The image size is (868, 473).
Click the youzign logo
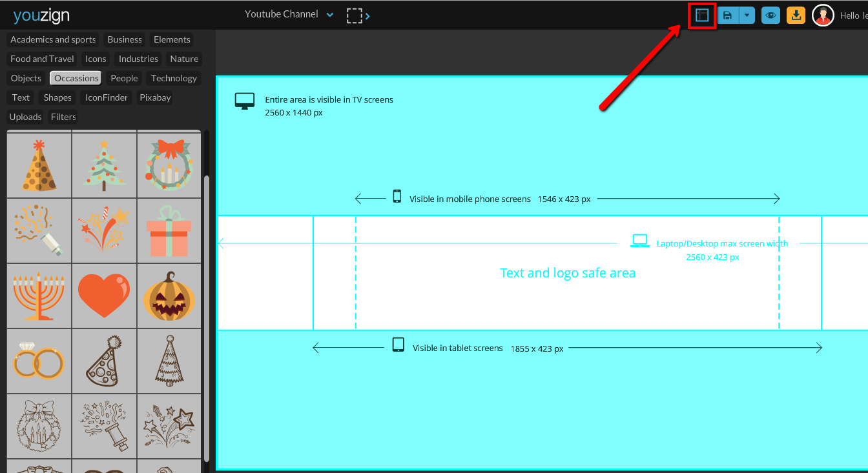click(41, 14)
